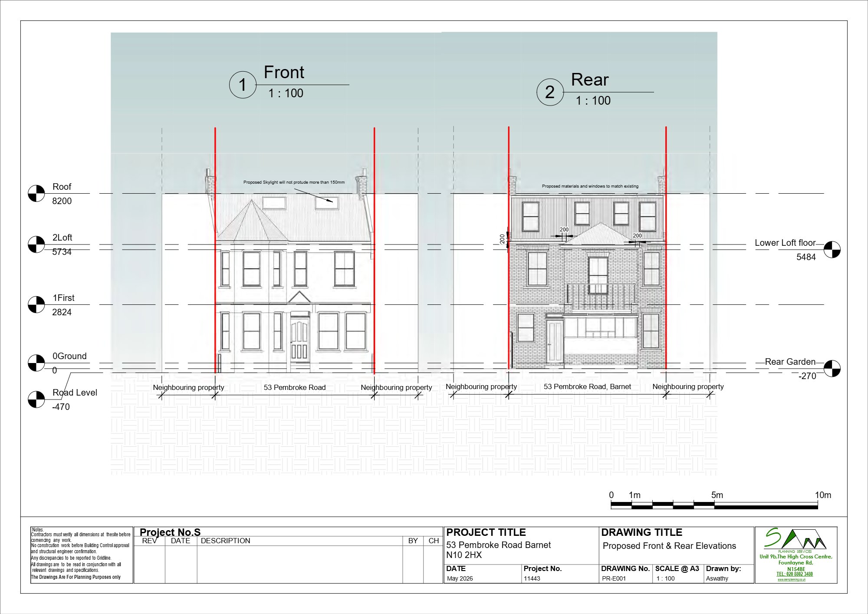868x614 pixels.
Task: Click the rear garden value -270
Action: point(807,376)
